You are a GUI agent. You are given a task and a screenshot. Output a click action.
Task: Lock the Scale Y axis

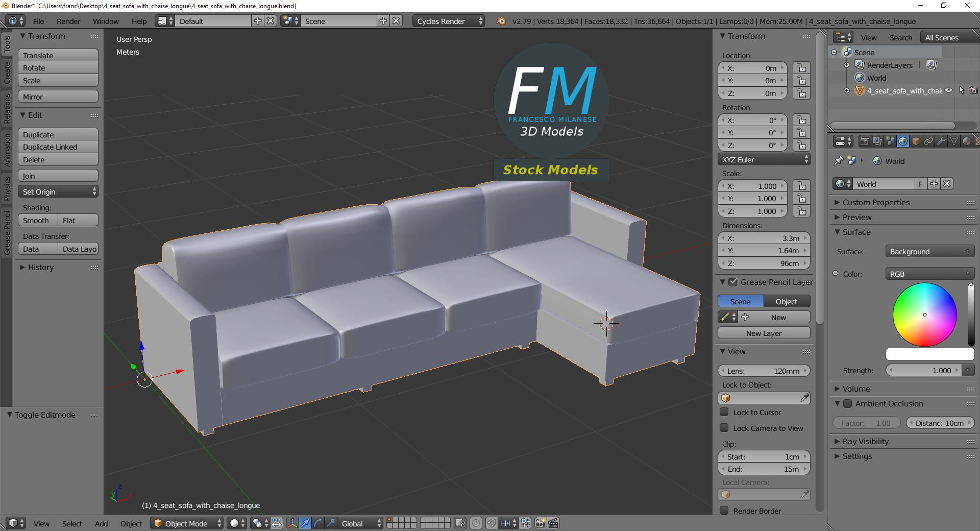click(802, 199)
